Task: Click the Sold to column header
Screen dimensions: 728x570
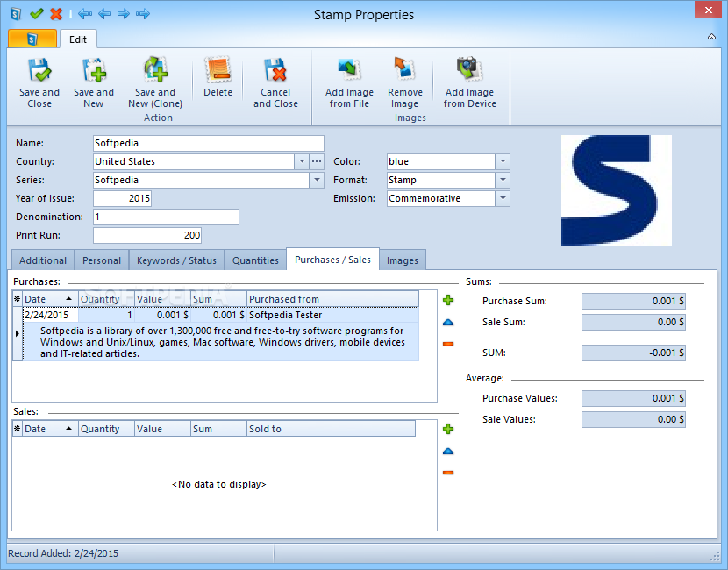Action: tap(331, 429)
